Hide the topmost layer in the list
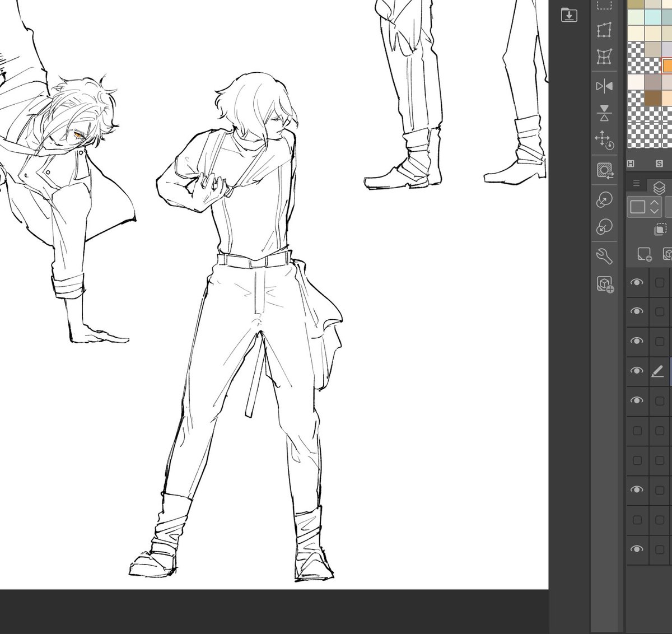This screenshot has height=634, width=672. click(x=637, y=283)
